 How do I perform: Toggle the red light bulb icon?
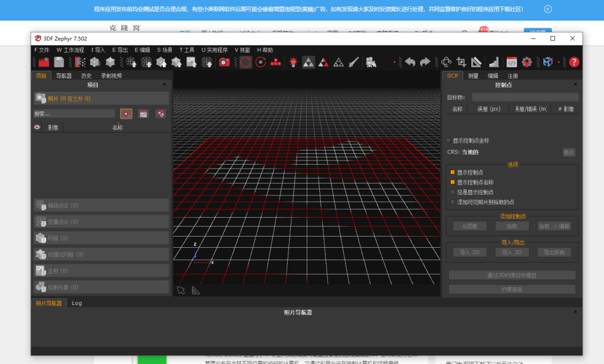coord(293,62)
